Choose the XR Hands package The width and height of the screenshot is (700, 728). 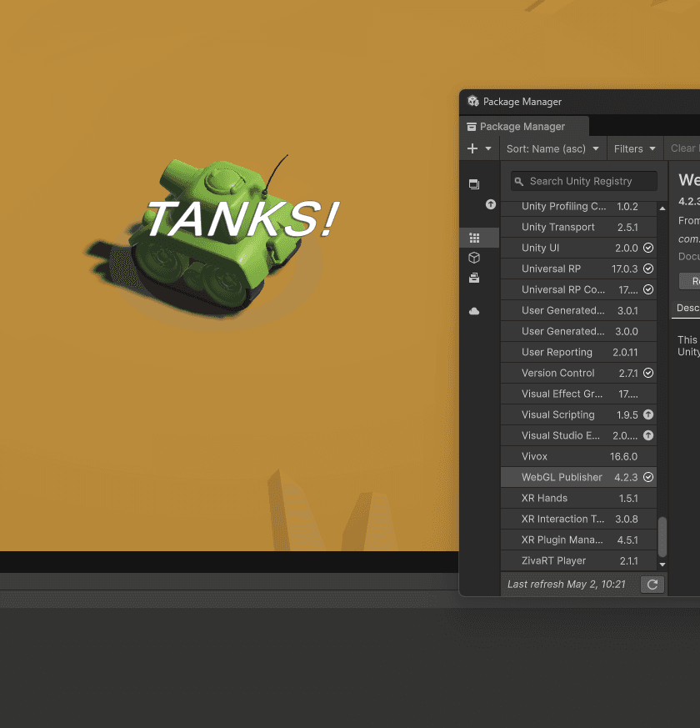[544, 498]
